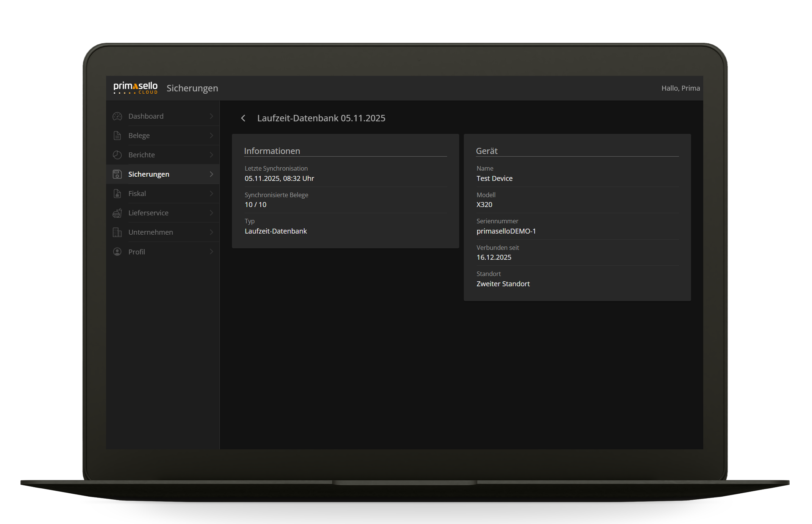Image resolution: width=812 pixels, height=524 pixels.
Task: Click the Unternehmen building icon
Action: 117,232
